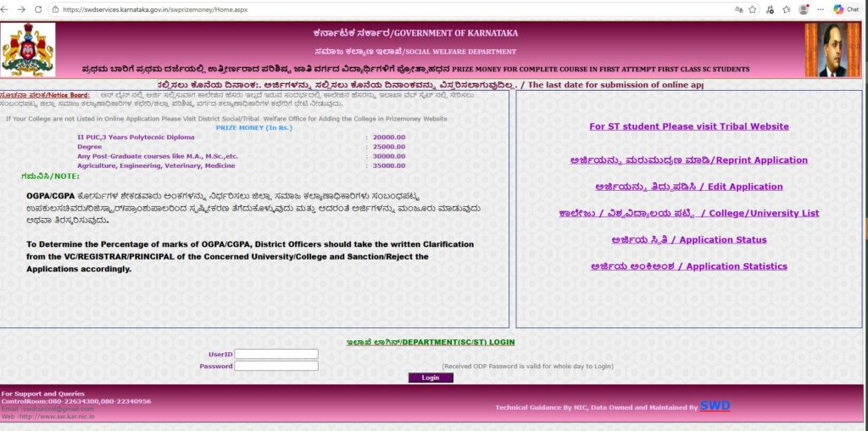The height and width of the screenshot is (431, 868).
Task: Open the favorites list icon
Action: pyautogui.click(x=786, y=9)
